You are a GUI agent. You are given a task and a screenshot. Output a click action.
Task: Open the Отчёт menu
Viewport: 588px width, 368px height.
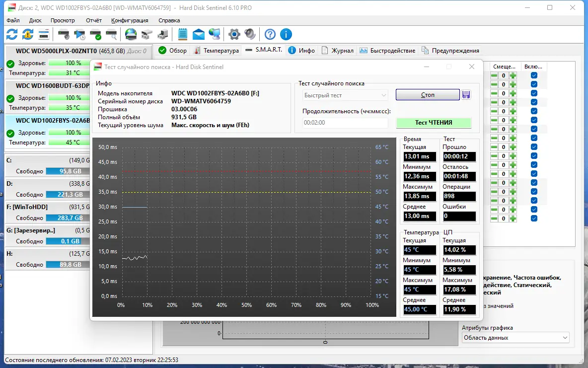tap(94, 20)
